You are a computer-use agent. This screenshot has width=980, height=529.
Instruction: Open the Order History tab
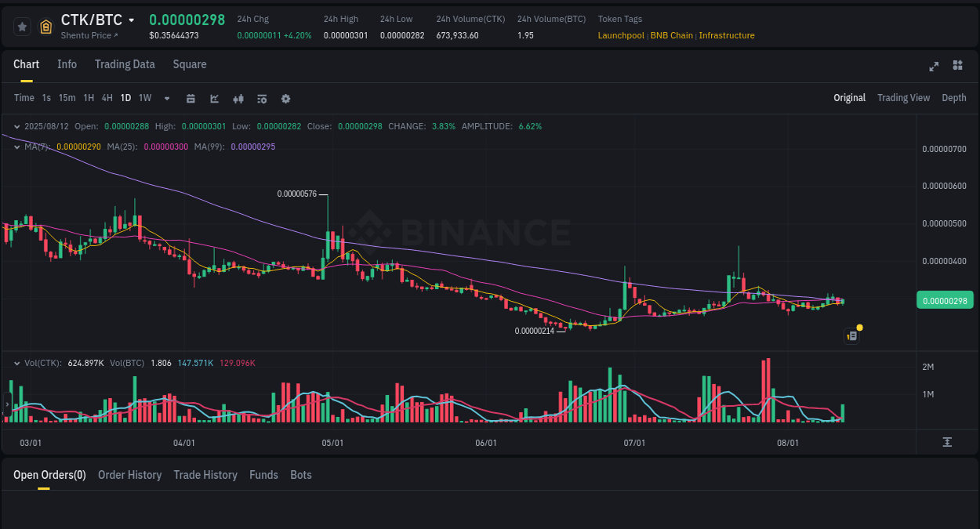pyautogui.click(x=129, y=475)
